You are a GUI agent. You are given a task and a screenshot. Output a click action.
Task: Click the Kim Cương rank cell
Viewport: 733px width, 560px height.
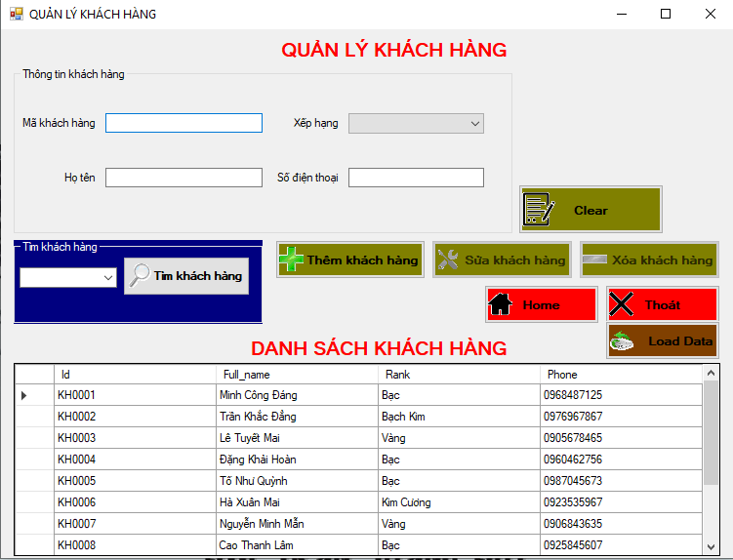(459, 502)
